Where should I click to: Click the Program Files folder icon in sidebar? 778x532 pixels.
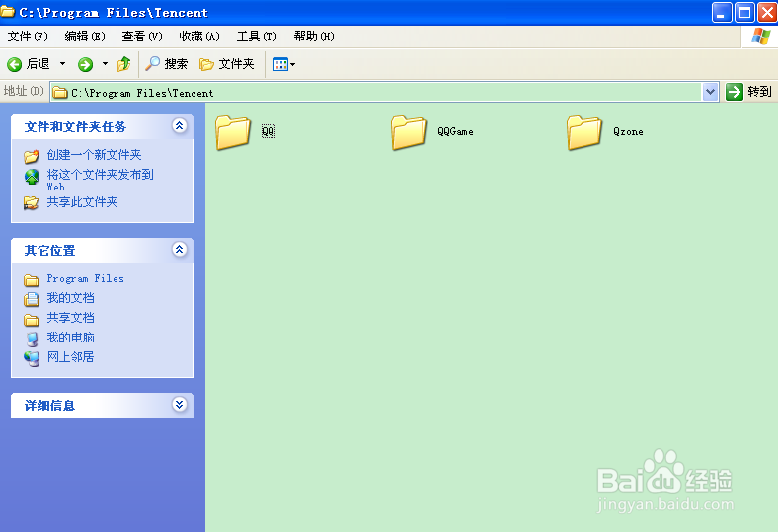pos(32,280)
